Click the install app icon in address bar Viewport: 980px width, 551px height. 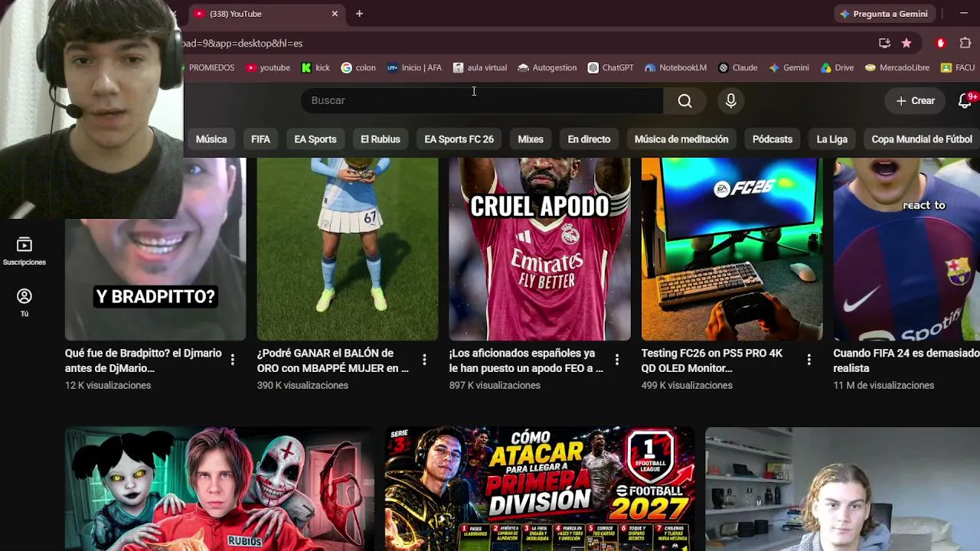tap(884, 43)
